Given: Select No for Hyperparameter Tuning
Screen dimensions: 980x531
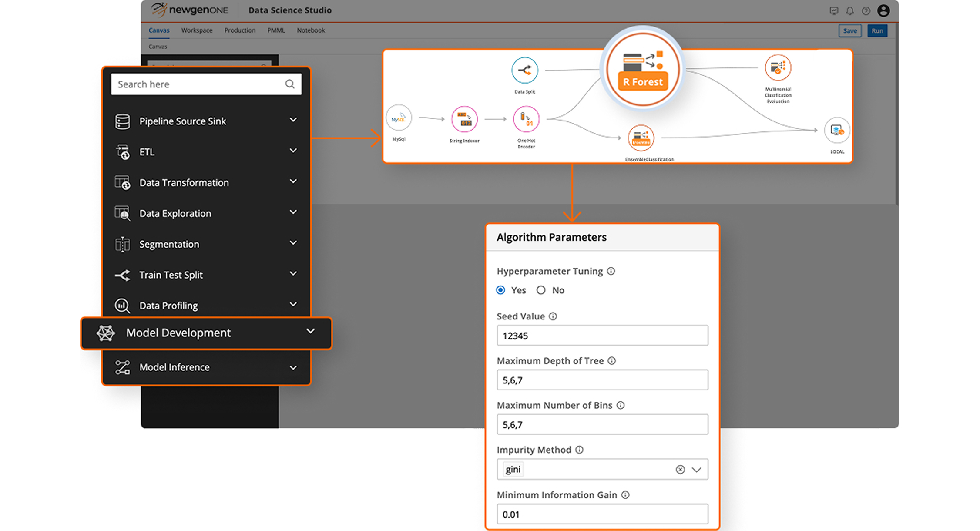Looking at the screenshot, I should 541,290.
